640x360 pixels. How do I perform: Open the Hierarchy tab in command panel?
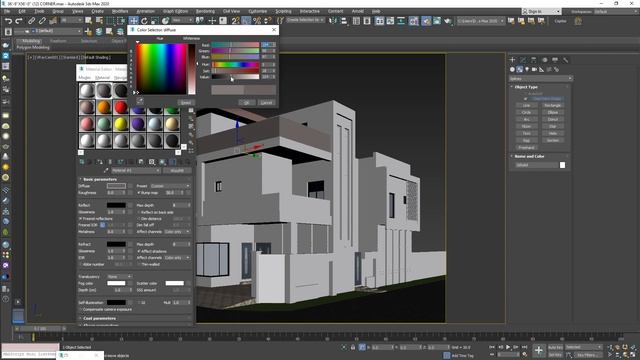533,60
